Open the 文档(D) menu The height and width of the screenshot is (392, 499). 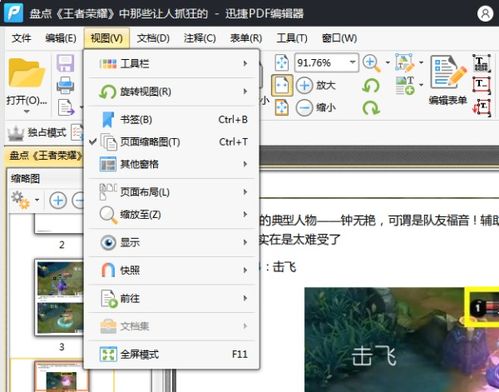click(153, 38)
